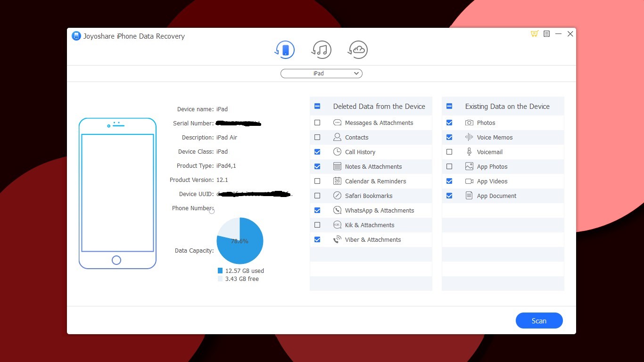This screenshot has width=644, height=362.
Task: Click the phone outline device illustration
Action: pos(117,193)
